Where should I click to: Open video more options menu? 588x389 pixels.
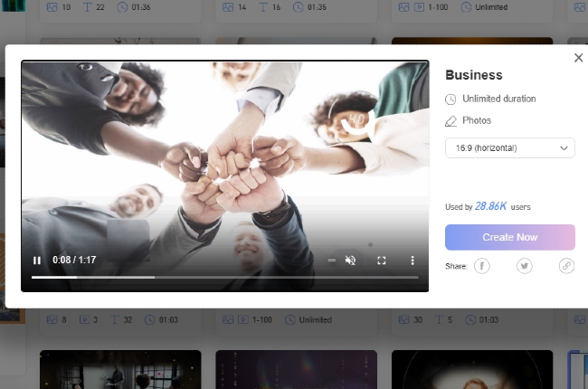tap(413, 261)
